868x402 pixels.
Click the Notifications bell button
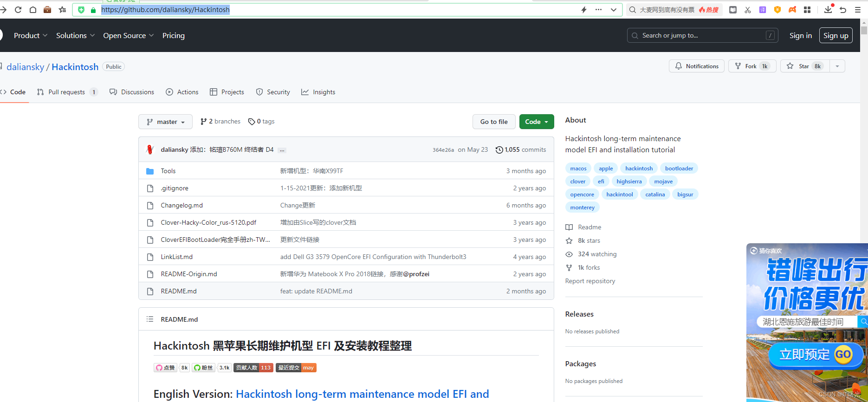(697, 66)
